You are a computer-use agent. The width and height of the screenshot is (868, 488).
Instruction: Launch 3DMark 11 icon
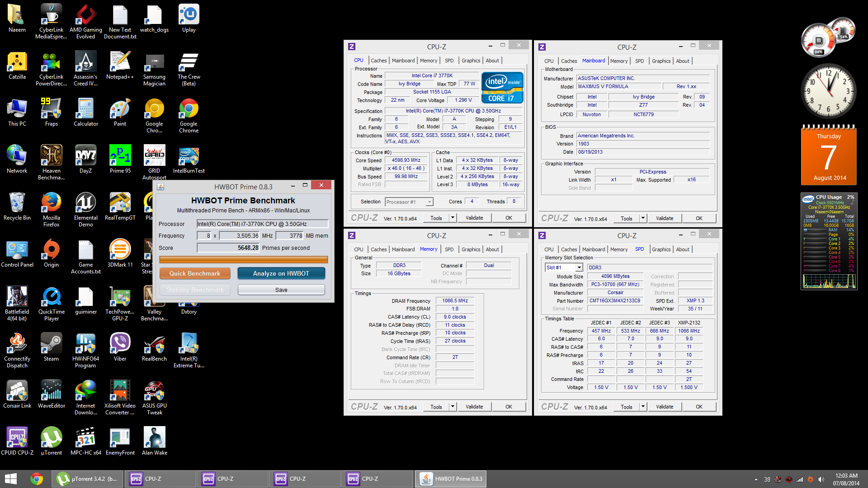(x=120, y=253)
